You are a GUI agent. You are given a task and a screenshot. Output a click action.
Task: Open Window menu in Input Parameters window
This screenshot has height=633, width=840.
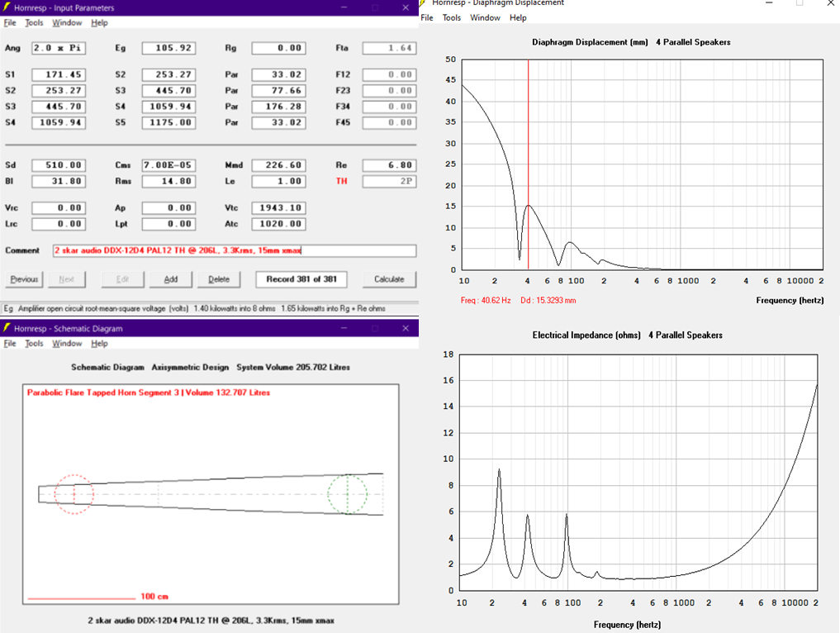[x=67, y=22]
